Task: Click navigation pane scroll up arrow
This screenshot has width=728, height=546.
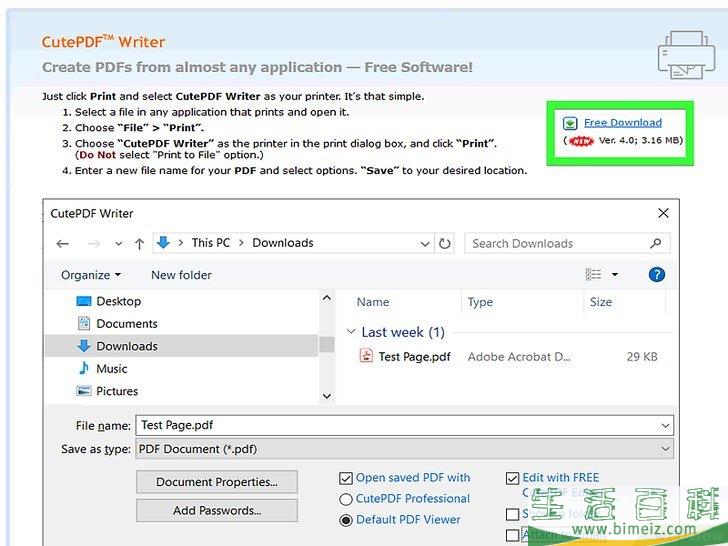Action: point(327,298)
